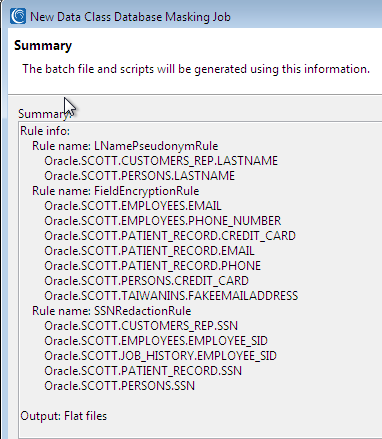The height and width of the screenshot is (439, 382).
Task: Click the wizard icon in title bar
Action: (x=18, y=16)
